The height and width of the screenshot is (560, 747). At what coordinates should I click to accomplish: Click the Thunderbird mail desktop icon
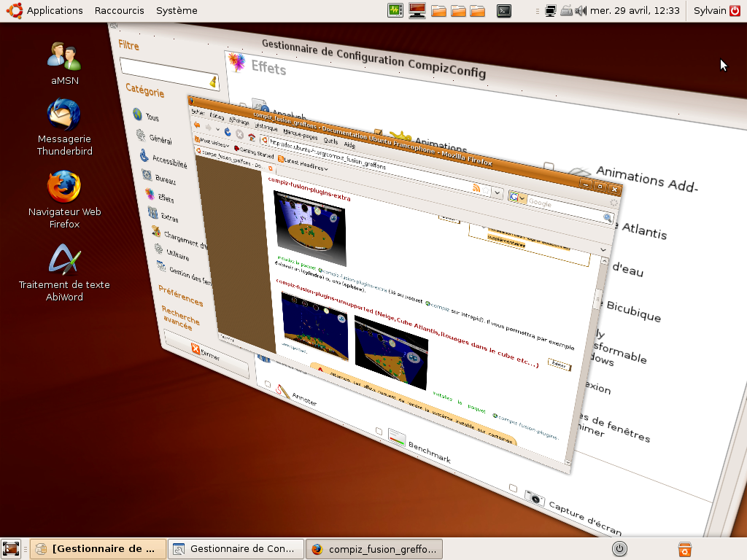(x=64, y=116)
